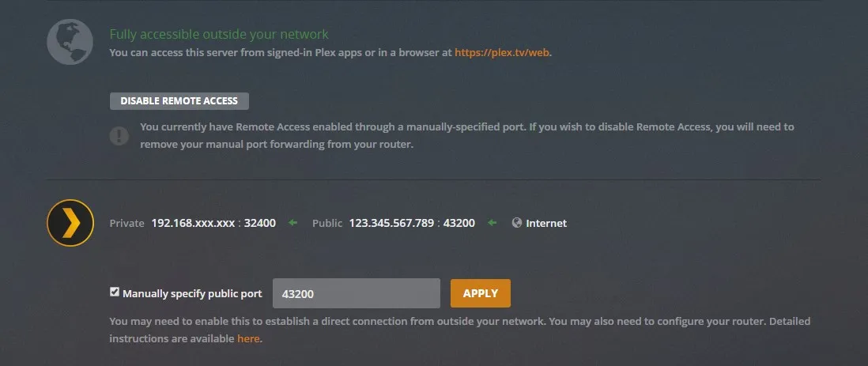
Task: Click the public IP address 123.345.567.789
Action: tap(391, 223)
